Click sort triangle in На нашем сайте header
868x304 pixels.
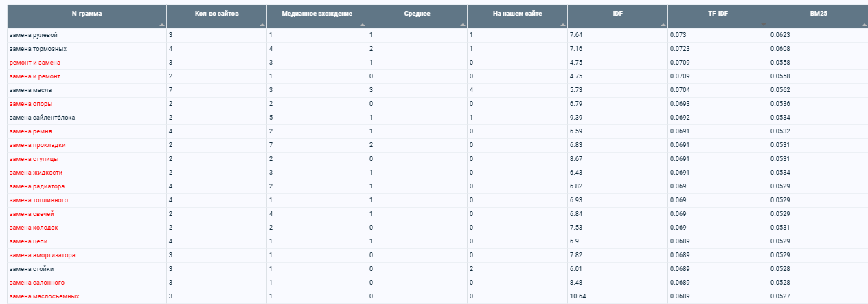click(563, 25)
